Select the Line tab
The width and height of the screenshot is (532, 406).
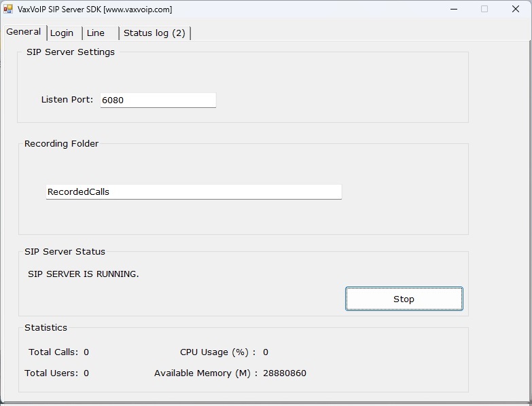(x=96, y=33)
